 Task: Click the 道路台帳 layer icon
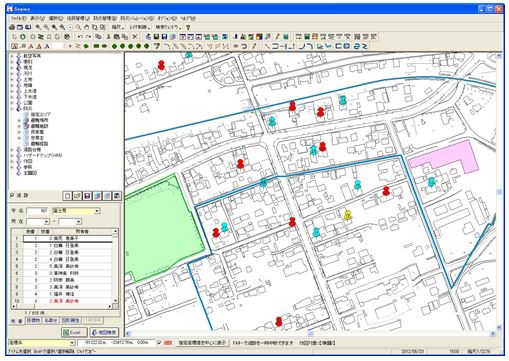point(19,149)
